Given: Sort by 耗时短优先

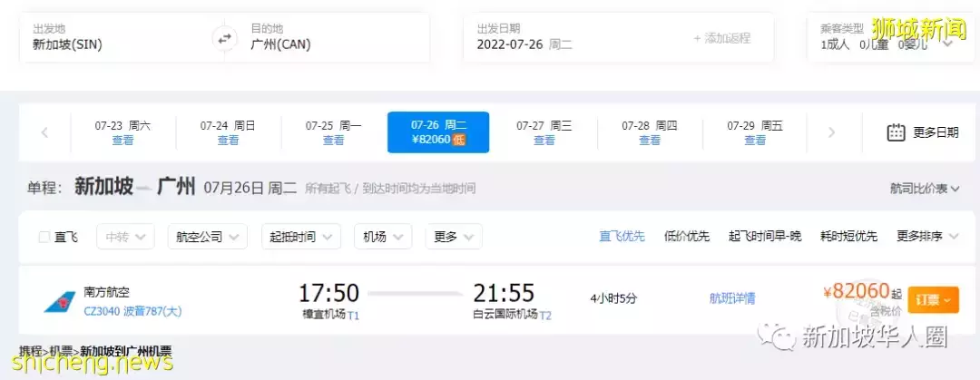Looking at the screenshot, I should (848, 237).
